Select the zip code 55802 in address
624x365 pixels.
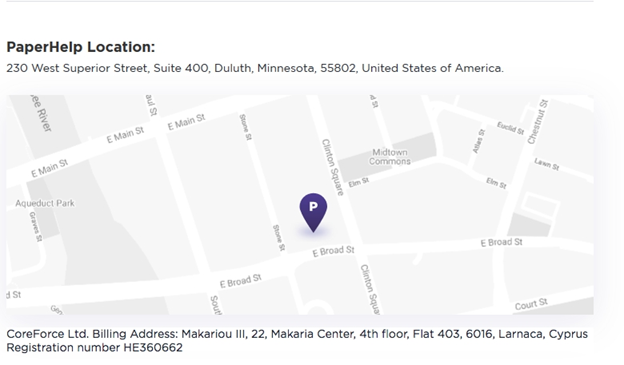click(338, 68)
